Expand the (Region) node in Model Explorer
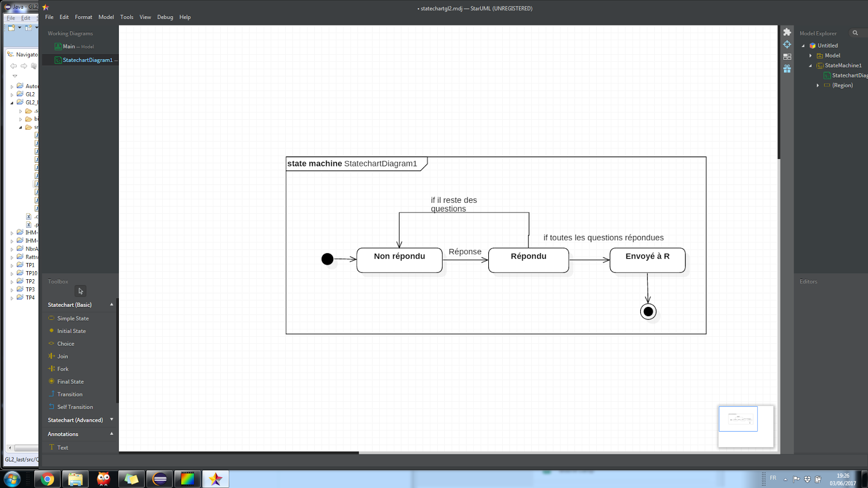 (818, 86)
